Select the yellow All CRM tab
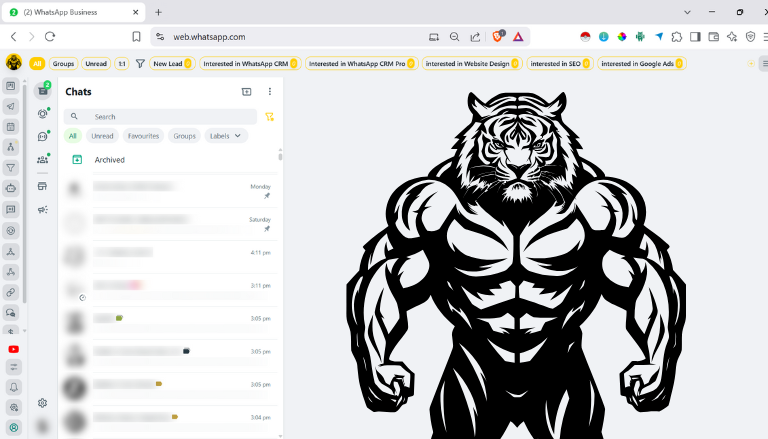This screenshot has height=439, width=768. tap(37, 64)
